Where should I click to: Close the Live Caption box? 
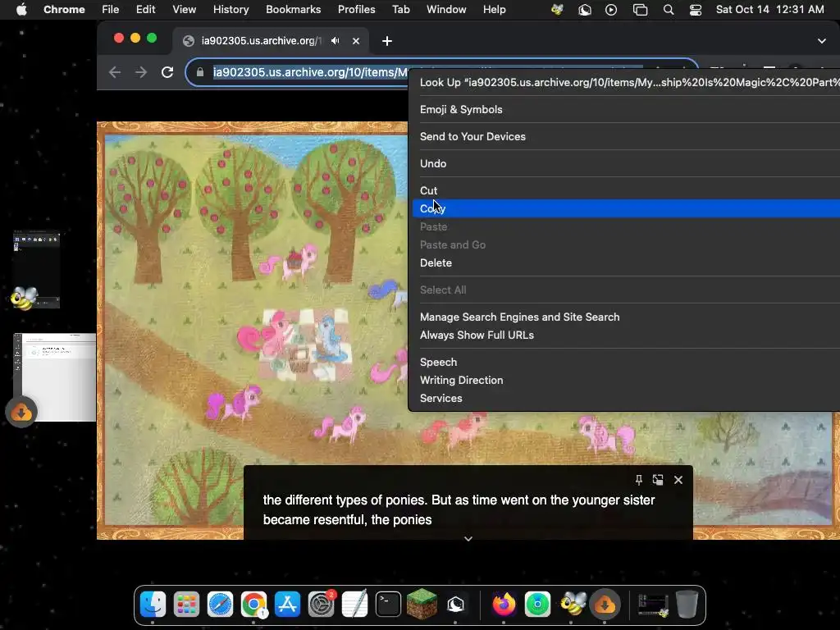click(x=678, y=479)
